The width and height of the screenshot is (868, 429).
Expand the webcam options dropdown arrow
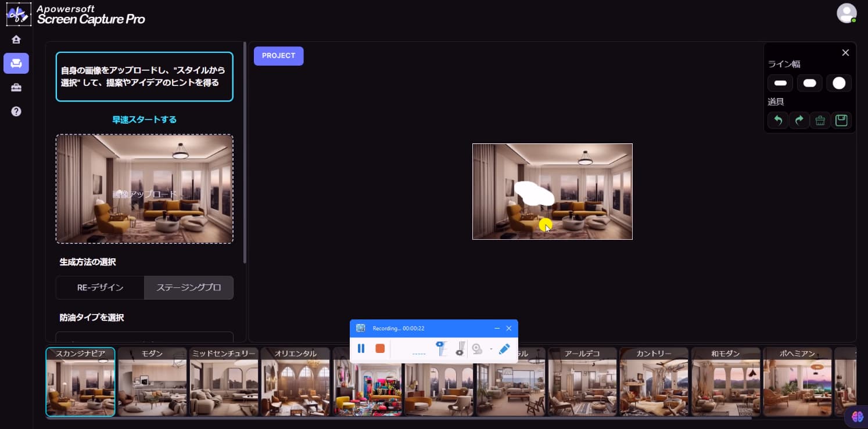(492, 348)
